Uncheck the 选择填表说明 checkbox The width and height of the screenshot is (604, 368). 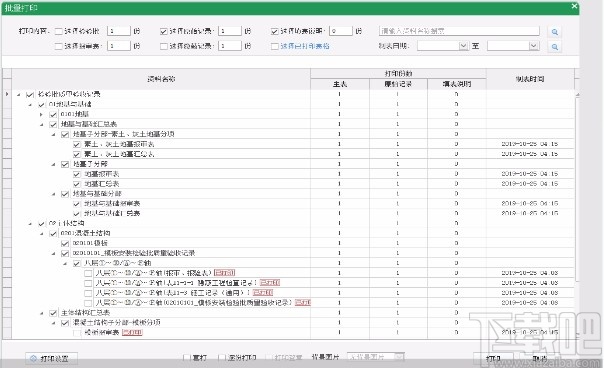275,31
